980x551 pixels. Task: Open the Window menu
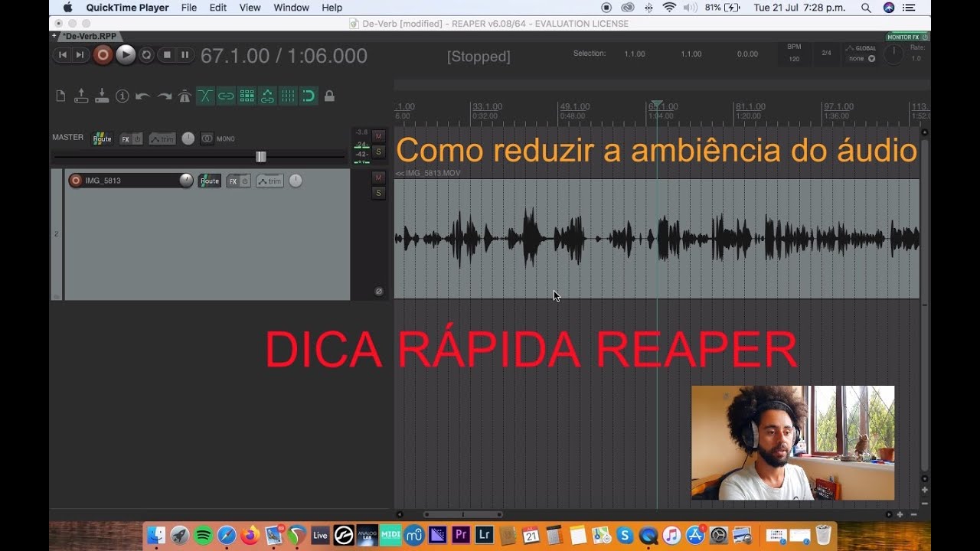291,8
